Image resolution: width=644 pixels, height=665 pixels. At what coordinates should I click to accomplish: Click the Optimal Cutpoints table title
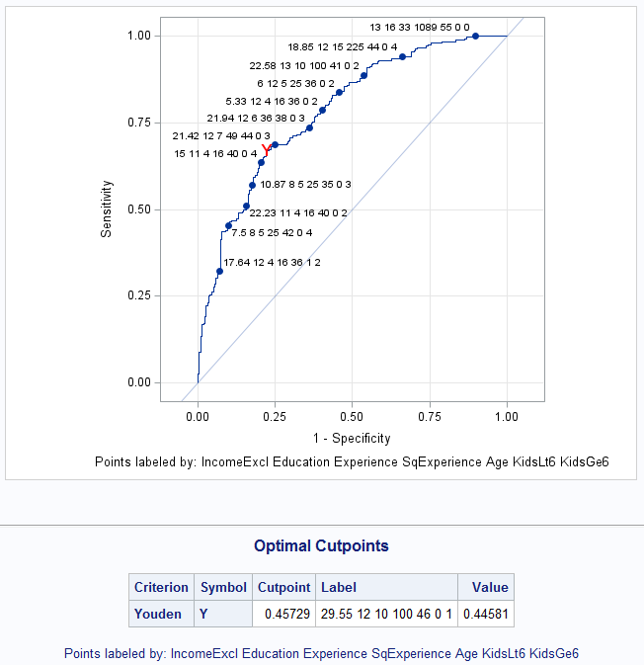click(x=321, y=545)
